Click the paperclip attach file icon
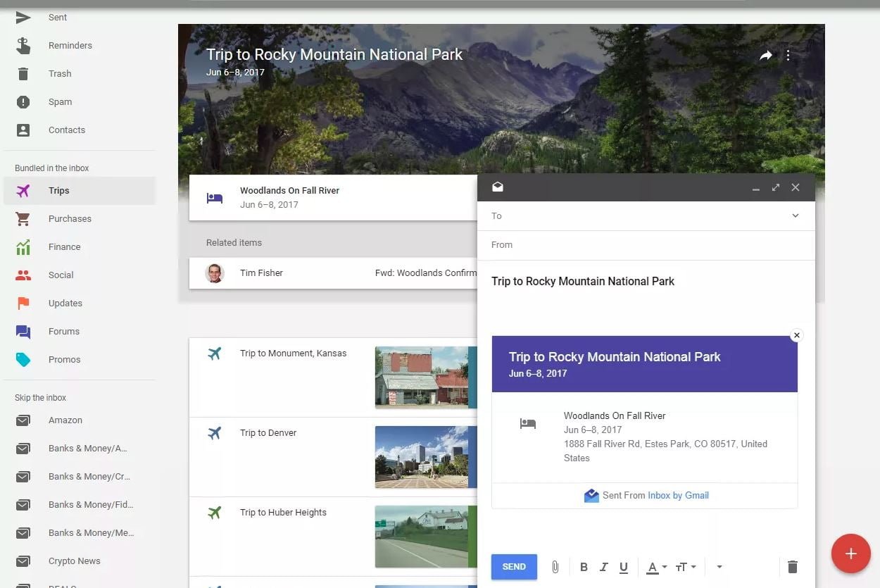This screenshot has width=880, height=588. coord(555,567)
